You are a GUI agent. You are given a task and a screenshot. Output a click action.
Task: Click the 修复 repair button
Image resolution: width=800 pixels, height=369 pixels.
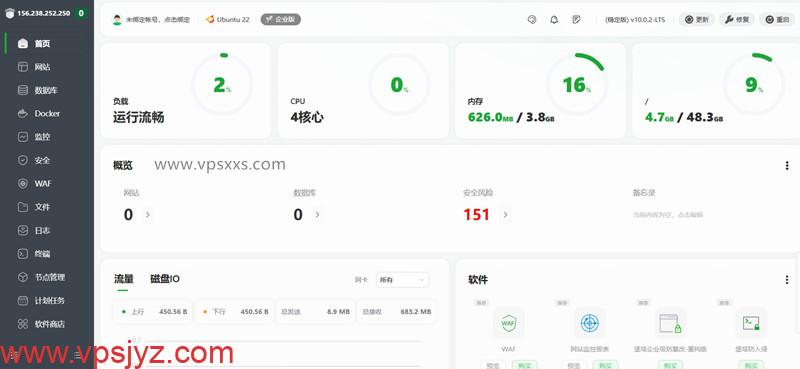[737, 19]
